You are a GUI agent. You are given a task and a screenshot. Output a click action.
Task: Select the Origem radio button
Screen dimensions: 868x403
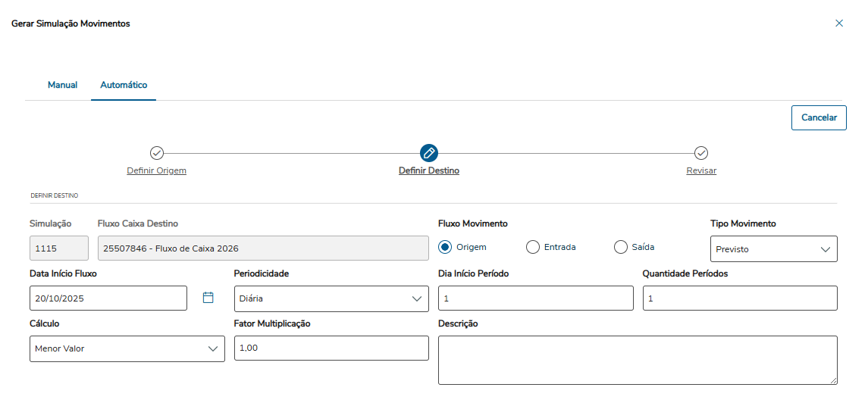click(x=446, y=247)
